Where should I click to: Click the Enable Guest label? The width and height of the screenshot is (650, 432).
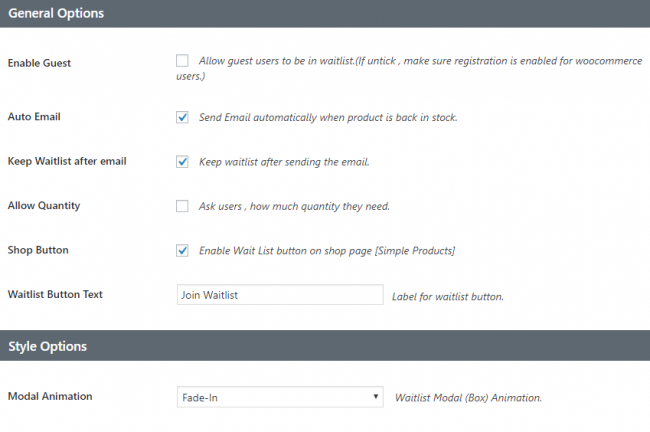[x=39, y=63]
